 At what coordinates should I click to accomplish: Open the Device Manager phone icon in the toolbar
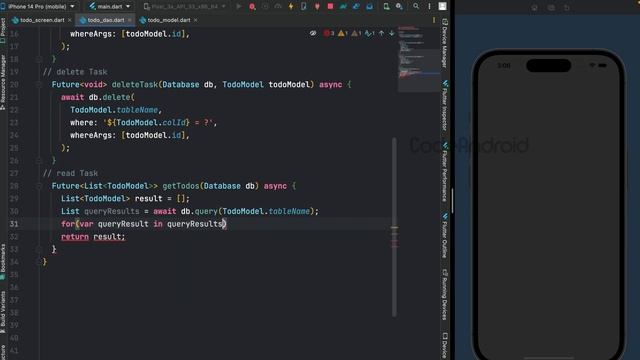386,7
